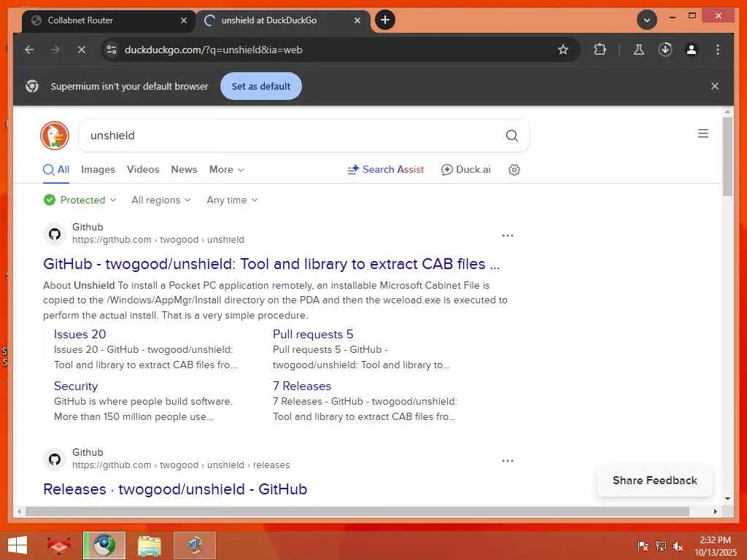The image size is (747, 560).
Task: Click the muted volume tray icon
Action: pos(678,545)
